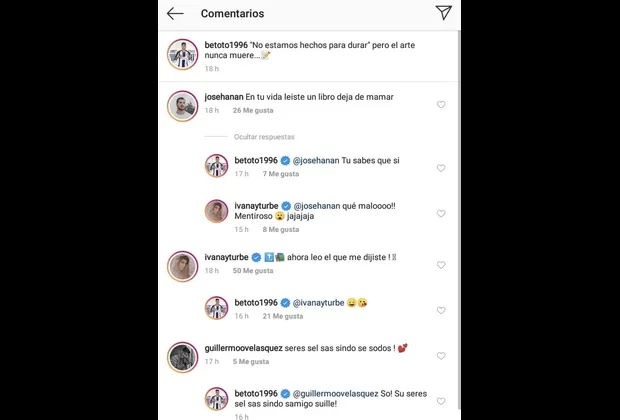Screen dimensions: 620x420
Task: Collapse replies via 'Ocultar respuestas'
Action: 263,135
